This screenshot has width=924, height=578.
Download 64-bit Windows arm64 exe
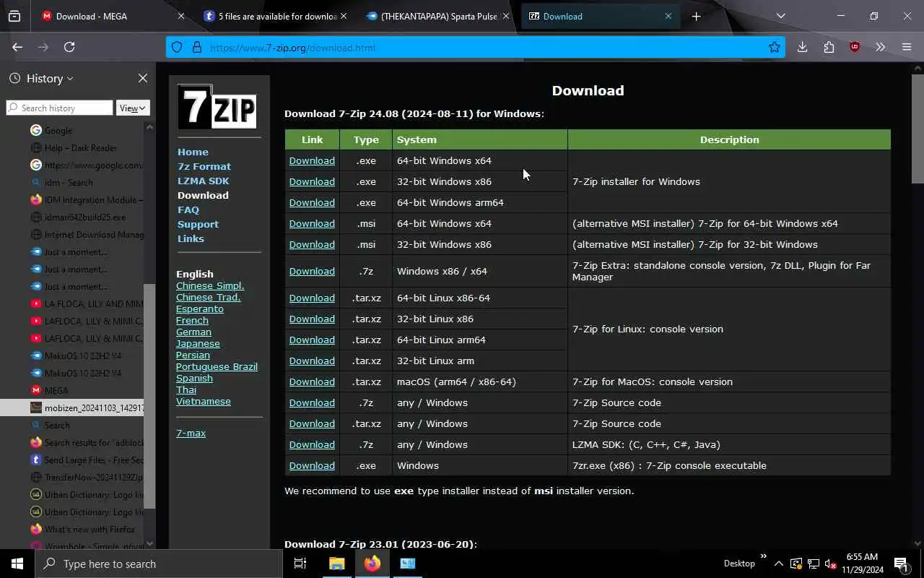pyautogui.click(x=312, y=202)
